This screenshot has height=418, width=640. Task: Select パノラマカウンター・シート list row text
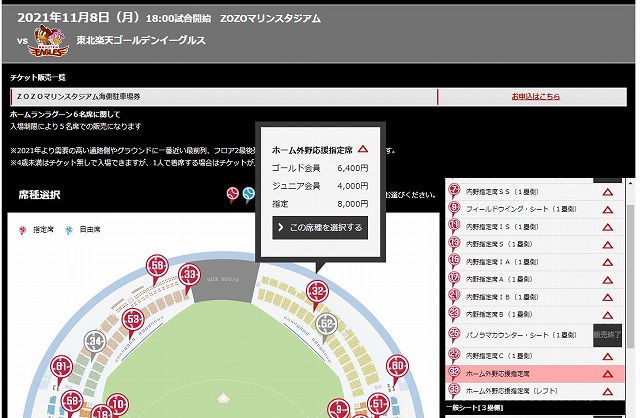[521, 335]
